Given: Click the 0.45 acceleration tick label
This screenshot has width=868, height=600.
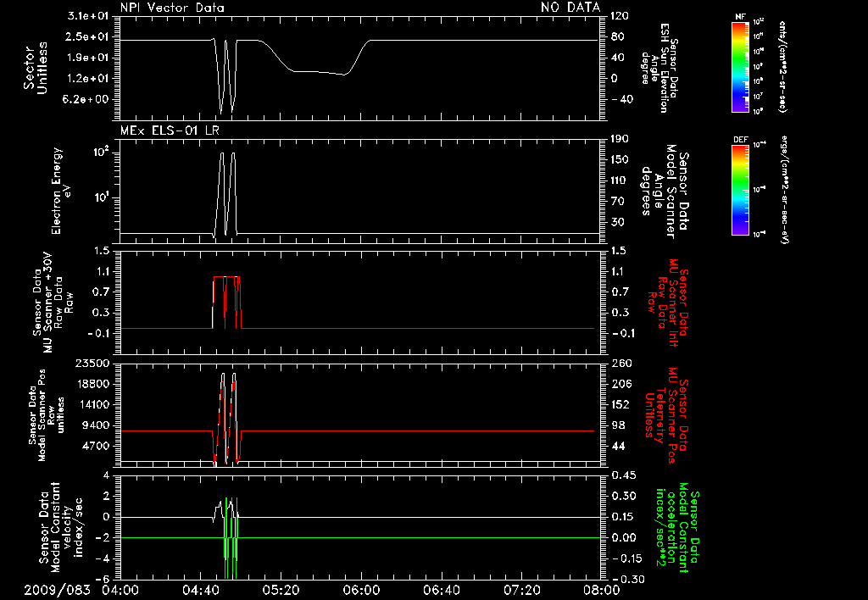Looking at the screenshot, I should pyautogui.click(x=623, y=475).
